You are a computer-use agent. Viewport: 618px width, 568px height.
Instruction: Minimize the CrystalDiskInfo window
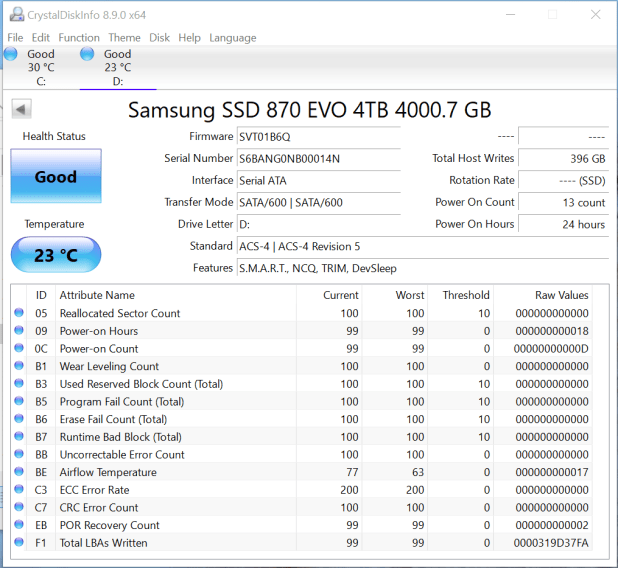click(510, 15)
